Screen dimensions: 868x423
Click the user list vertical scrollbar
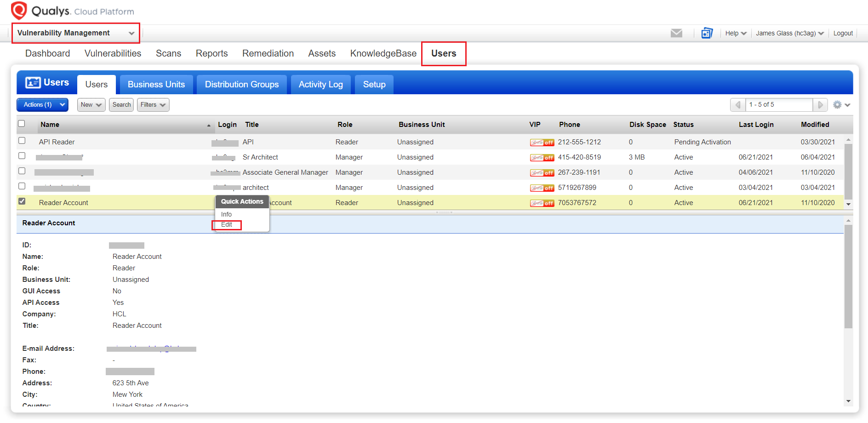848,171
